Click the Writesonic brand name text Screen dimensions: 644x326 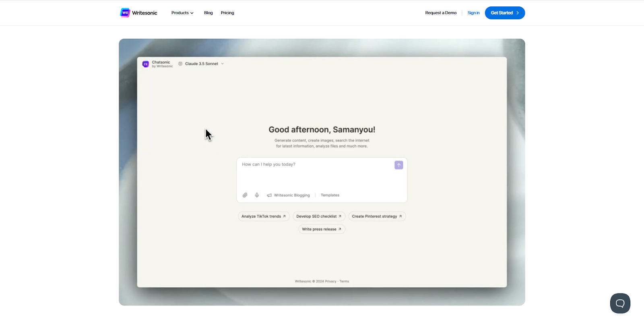[x=144, y=13]
